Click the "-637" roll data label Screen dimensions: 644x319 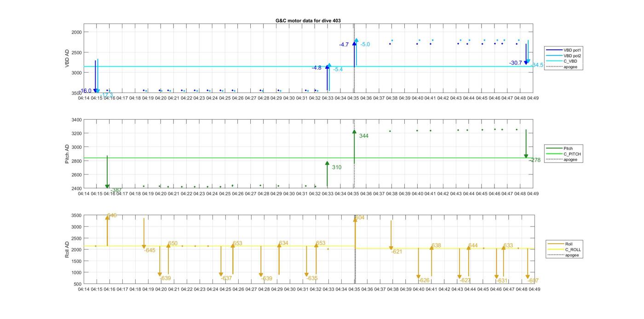226,278
